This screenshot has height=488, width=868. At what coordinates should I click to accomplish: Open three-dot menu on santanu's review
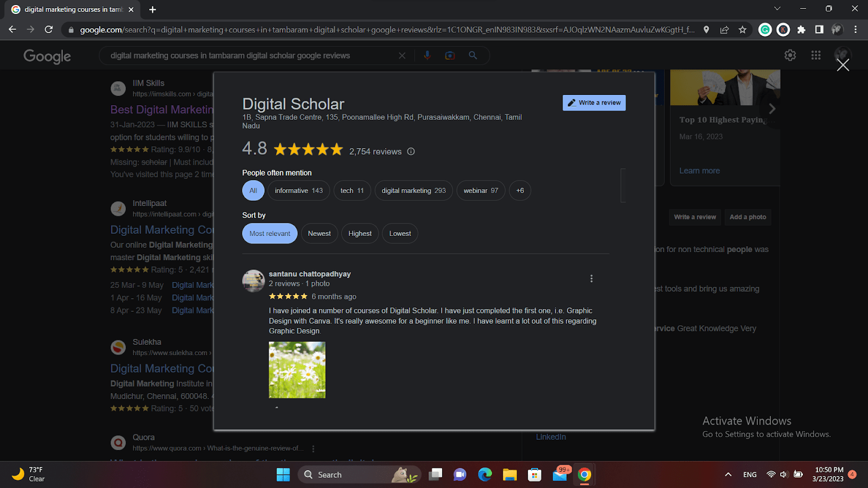click(591, 279)
